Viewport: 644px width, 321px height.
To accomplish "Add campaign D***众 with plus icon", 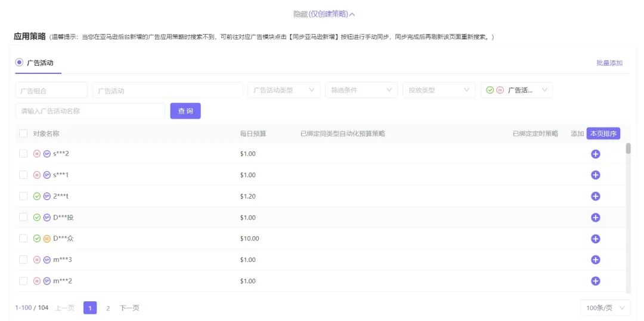I will coord(595,239).
